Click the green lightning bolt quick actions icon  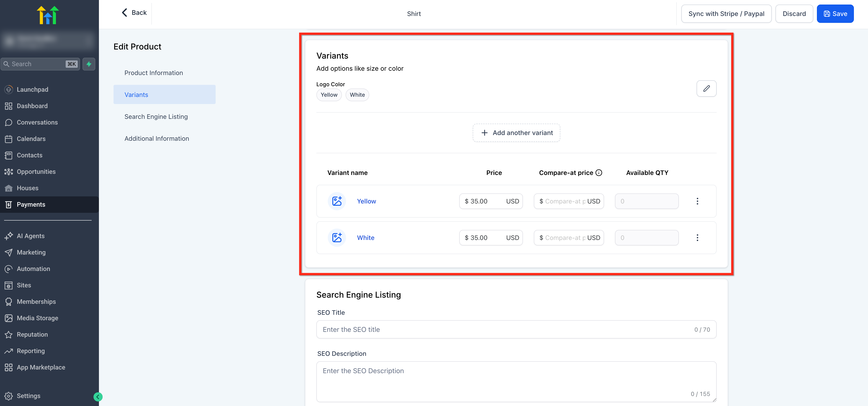click(89, 64)
